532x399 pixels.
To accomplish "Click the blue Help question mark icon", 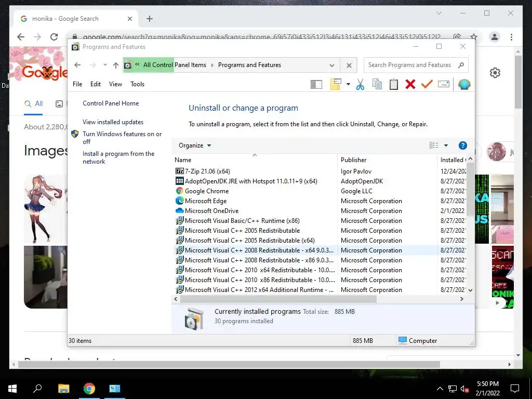I will click(x=462, y=145).
